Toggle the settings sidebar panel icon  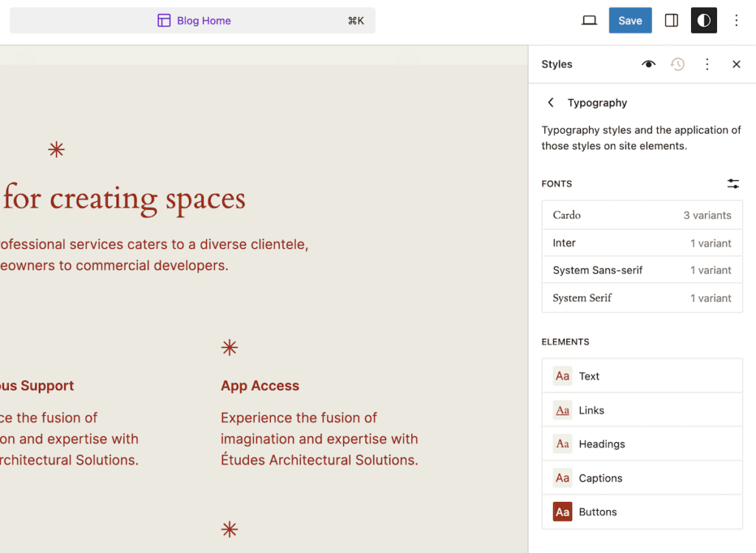click(x=671, y=20)
